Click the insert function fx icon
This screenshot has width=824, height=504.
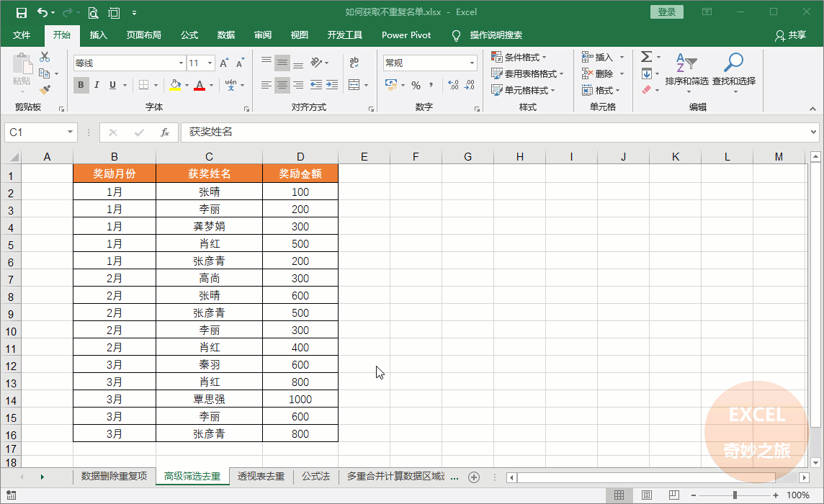(x=165, y=132)
